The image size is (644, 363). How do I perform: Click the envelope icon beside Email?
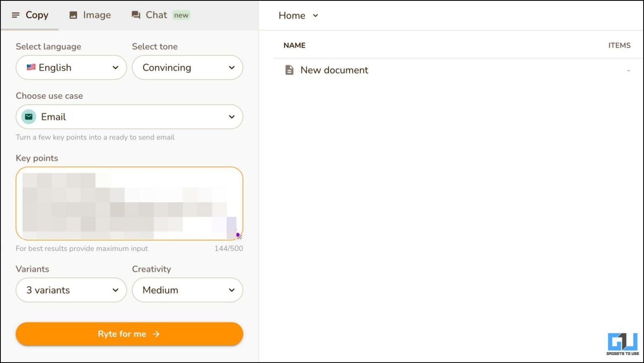28,117
